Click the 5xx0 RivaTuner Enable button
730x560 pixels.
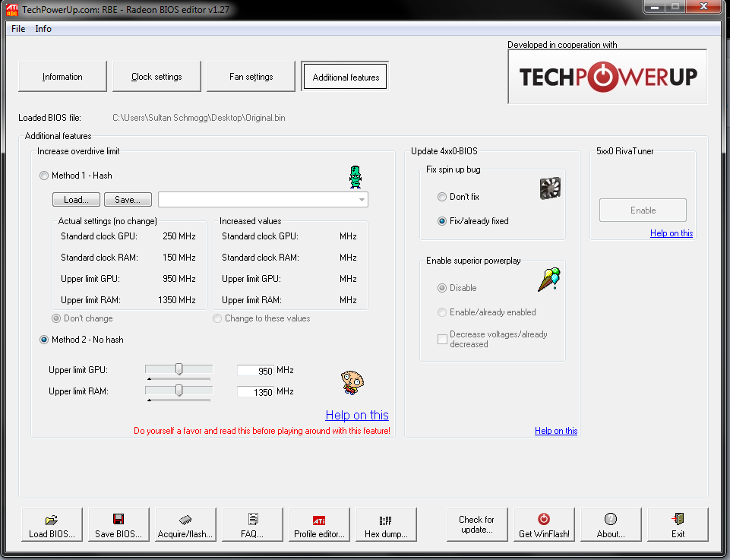tap(643, 210)
